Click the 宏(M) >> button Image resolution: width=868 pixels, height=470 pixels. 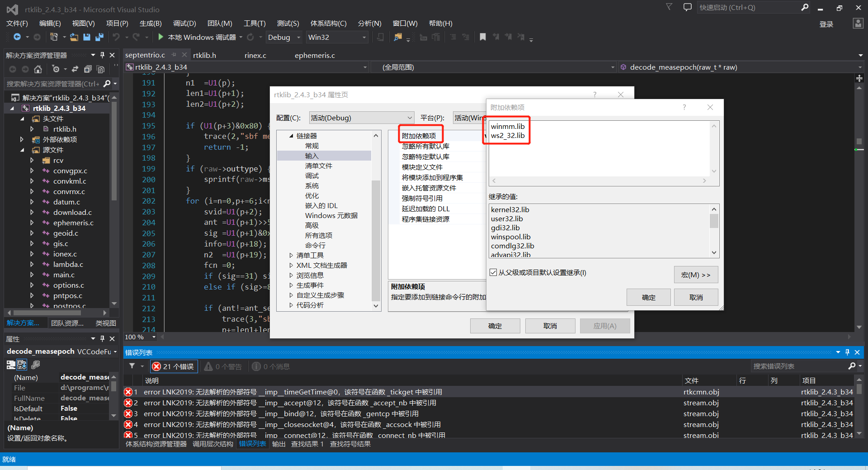pos(695,275)
